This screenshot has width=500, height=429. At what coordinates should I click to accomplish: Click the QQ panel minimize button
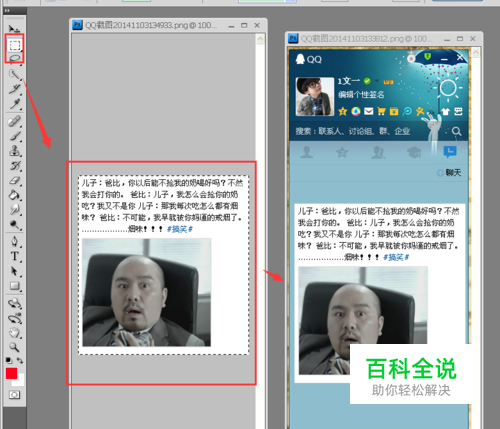(444, 59)
